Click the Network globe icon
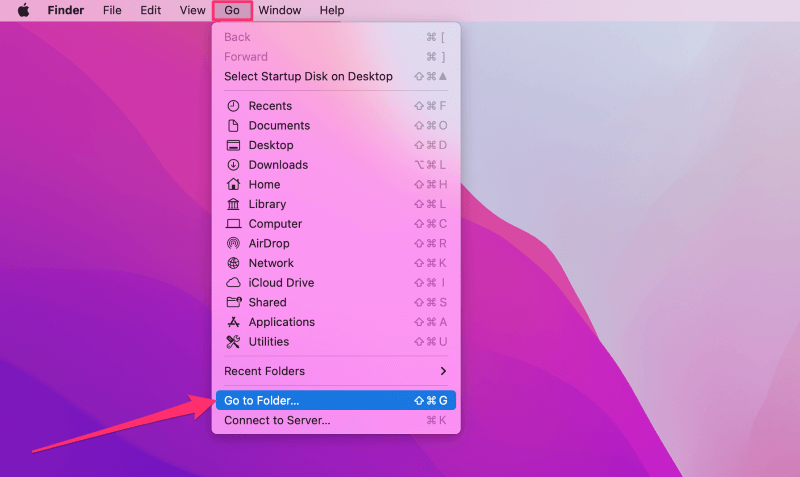The width and height of the screenshot is (800, 477). pos(233,263)
